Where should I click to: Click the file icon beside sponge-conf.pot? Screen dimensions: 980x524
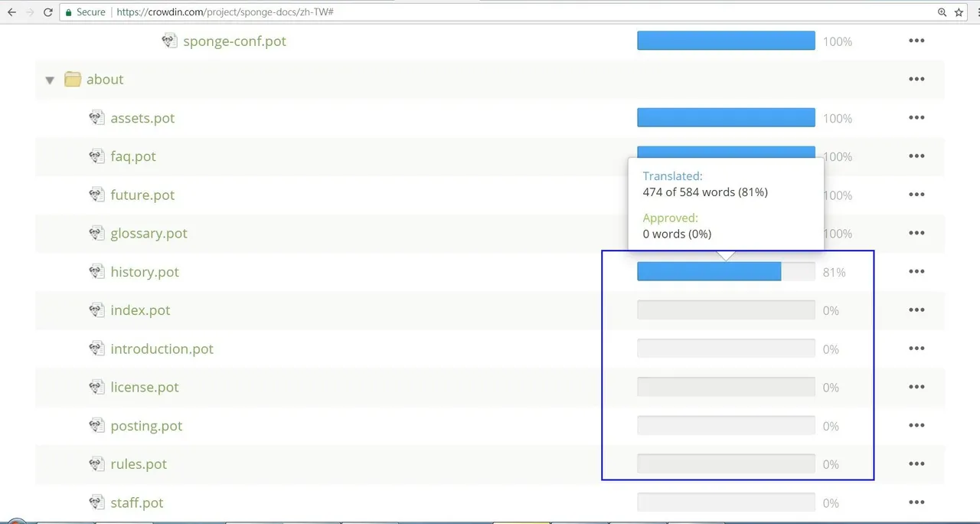click(170, 41)
